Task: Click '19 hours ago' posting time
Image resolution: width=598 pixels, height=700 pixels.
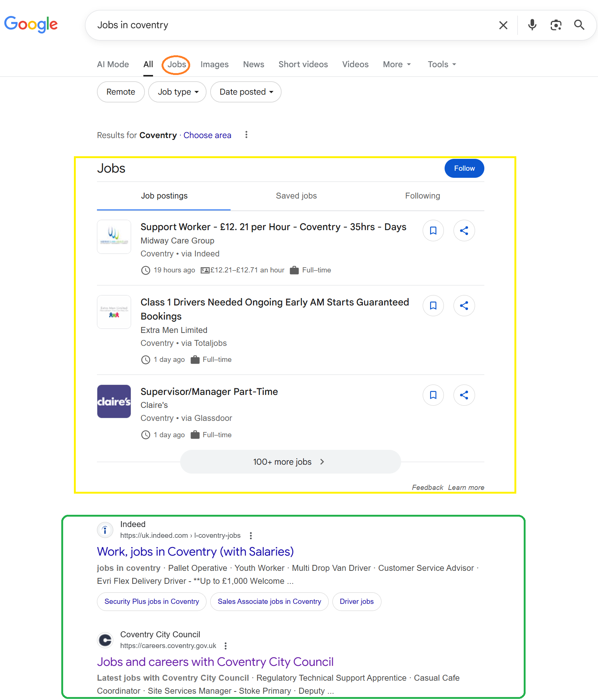Action: [174, 270]
